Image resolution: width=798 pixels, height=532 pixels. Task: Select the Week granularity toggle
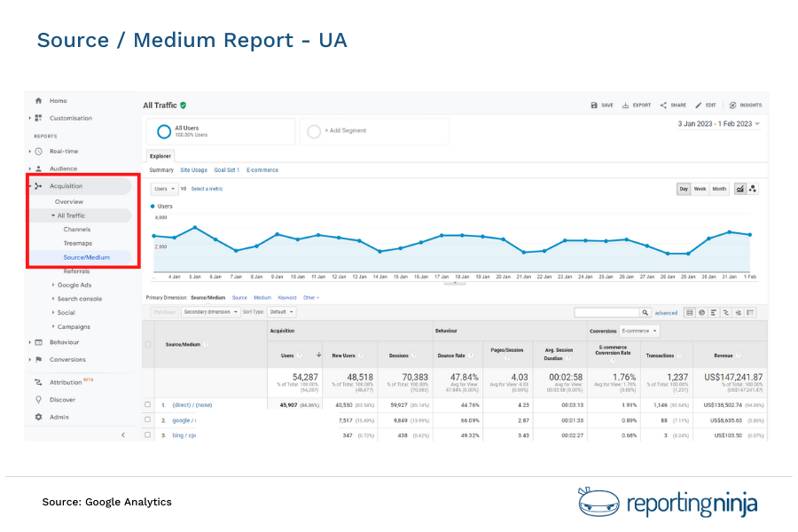pyautogui.click(x=700, y=189)
